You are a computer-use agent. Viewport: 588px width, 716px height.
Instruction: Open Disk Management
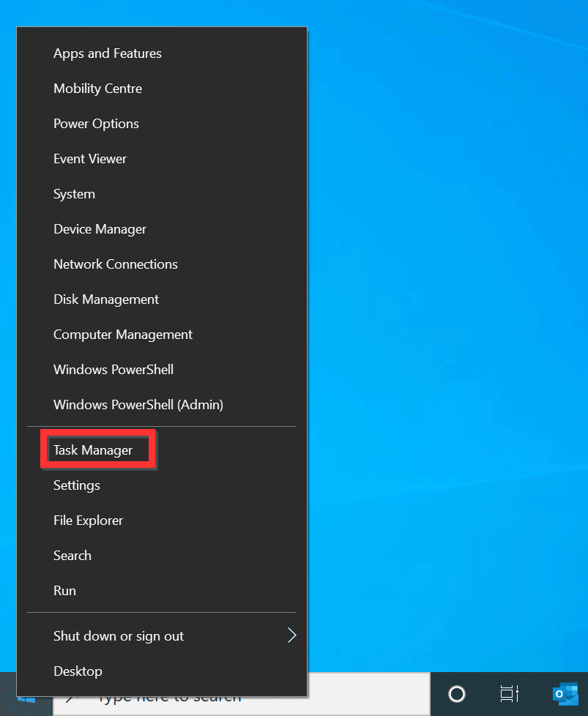pos(105,299)
